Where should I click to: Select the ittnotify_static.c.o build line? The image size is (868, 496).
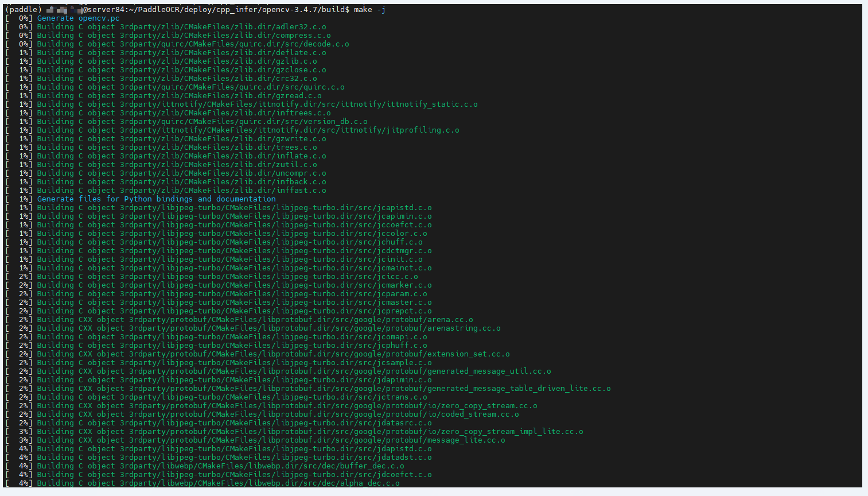(242, 104)
